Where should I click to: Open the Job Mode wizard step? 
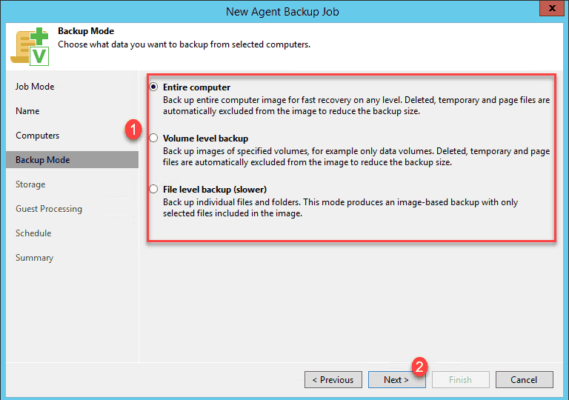tap(35, 87)
